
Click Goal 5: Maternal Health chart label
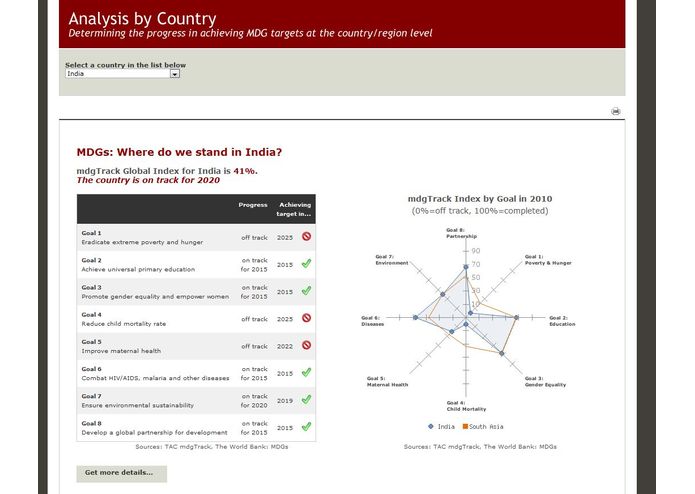pos(387,382)
